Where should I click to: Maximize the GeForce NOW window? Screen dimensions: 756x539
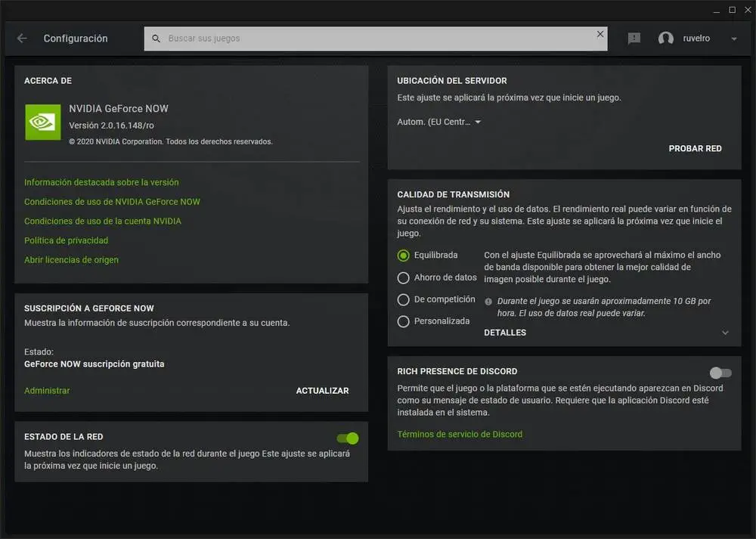[x=733, y=10]
